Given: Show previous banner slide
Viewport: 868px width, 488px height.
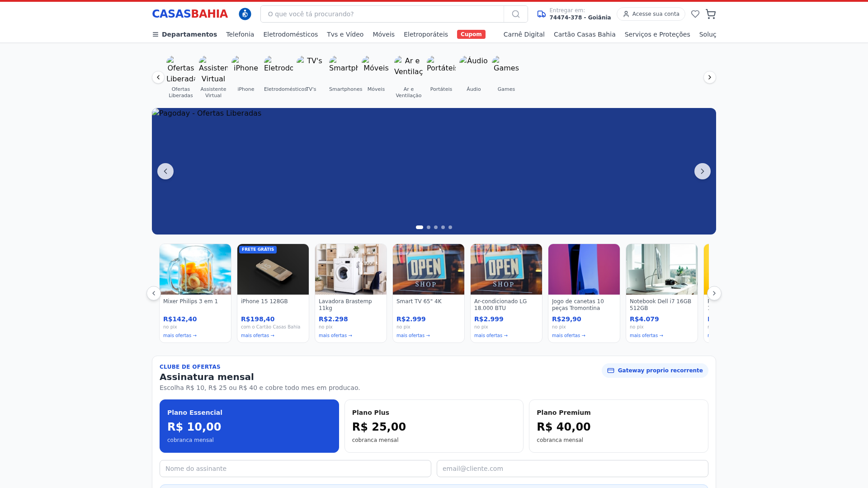Looking at the screenshot, I should (165, 171).
